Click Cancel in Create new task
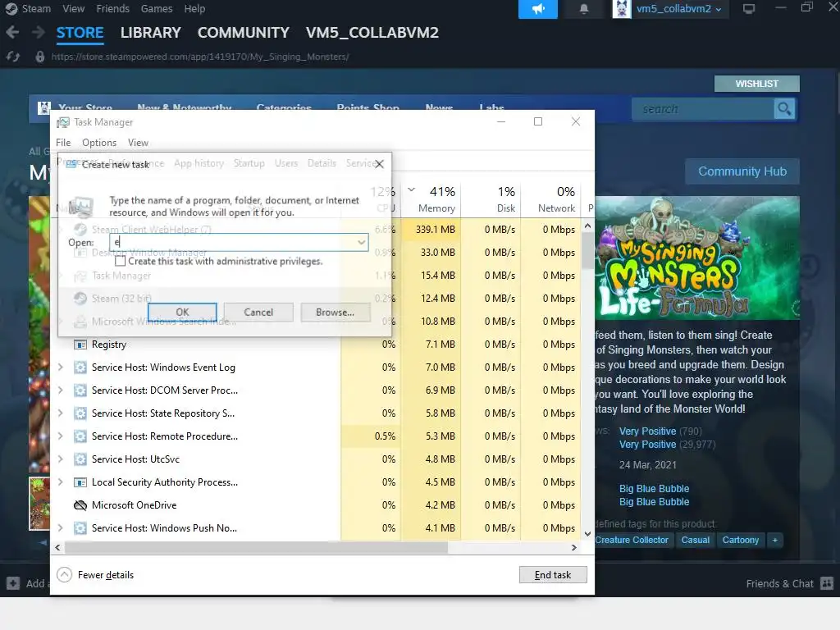The width and height of the screenshot is (840, 630). (258, 312)
